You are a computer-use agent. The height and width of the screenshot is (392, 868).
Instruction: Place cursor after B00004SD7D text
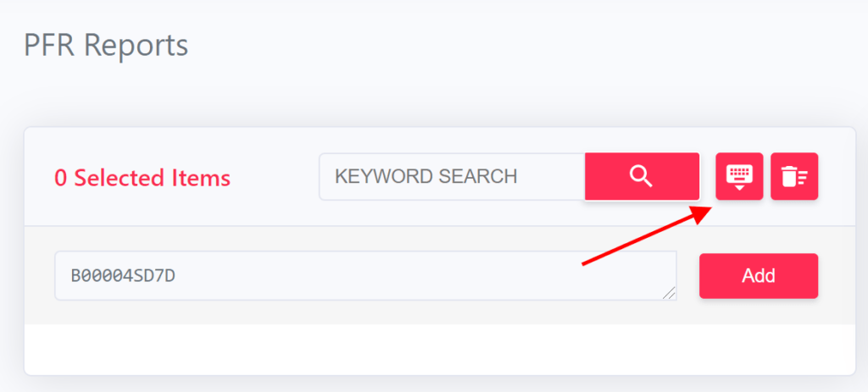[x=177, y=275]
